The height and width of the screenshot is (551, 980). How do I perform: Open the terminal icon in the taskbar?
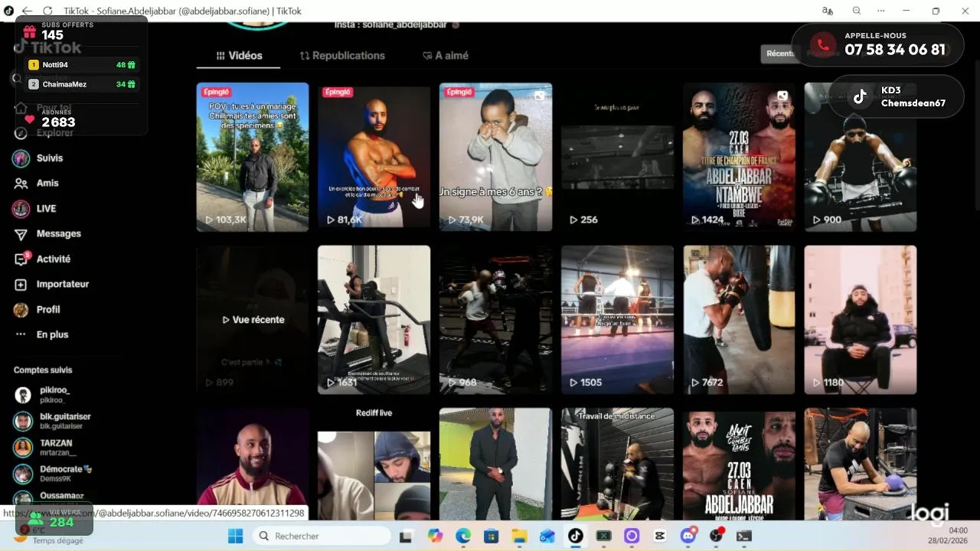coord(744,536)
